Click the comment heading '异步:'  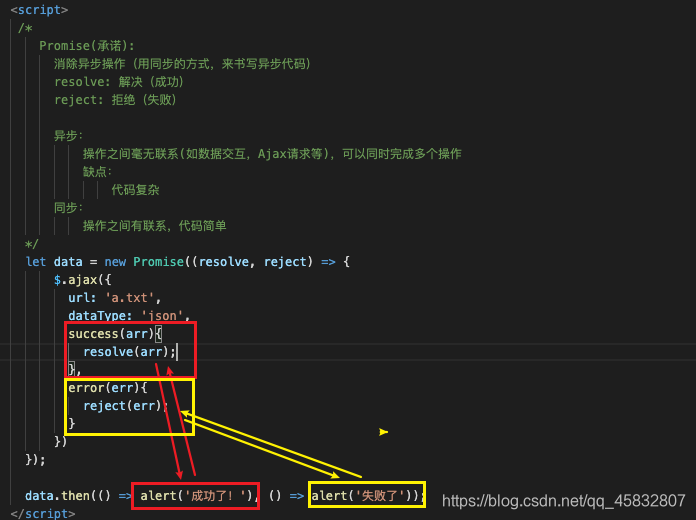tap(68, 135)
